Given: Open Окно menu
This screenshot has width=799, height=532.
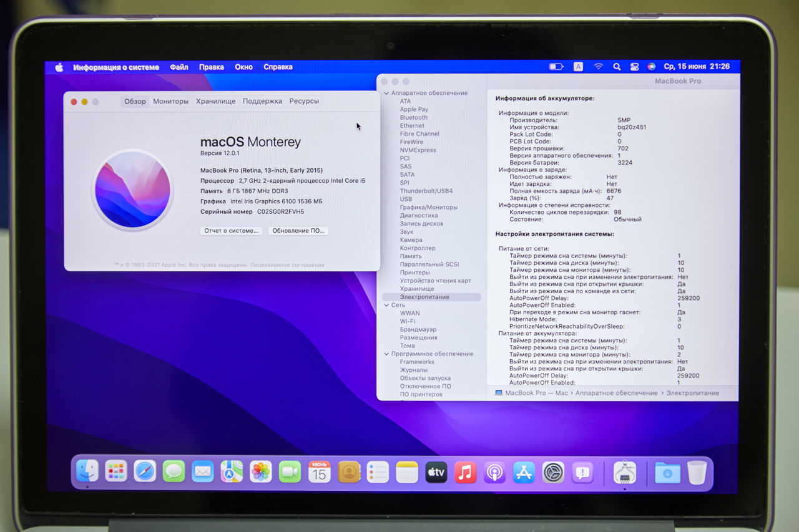Looking at the screenshot, I should (243, 67).
